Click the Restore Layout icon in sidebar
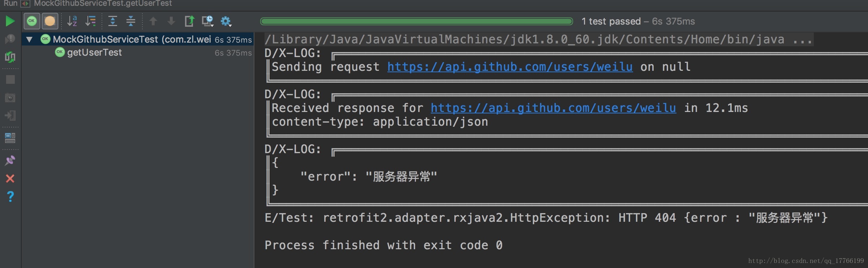The height and width of the screenshot is (268, 868). coord(10,138)
